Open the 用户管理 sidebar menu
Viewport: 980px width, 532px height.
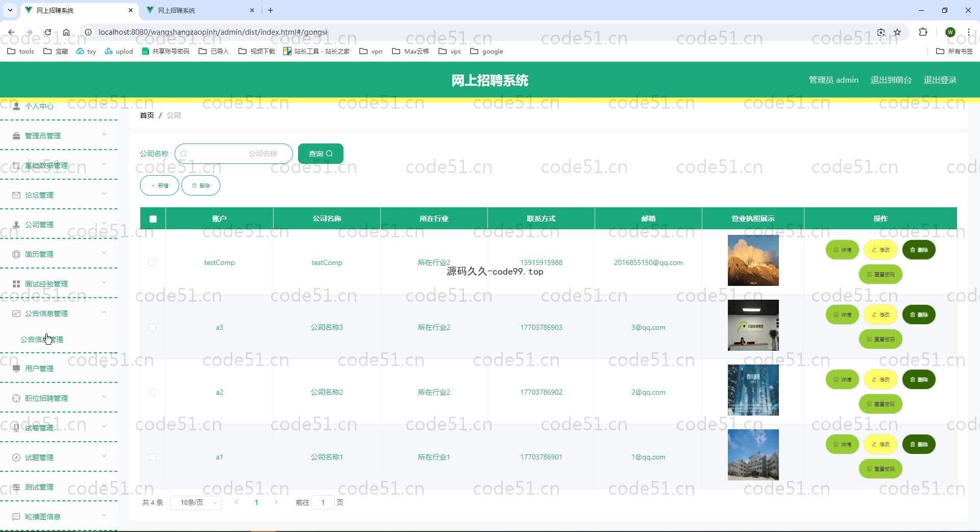pyautogui.click(x=59, y=369)
